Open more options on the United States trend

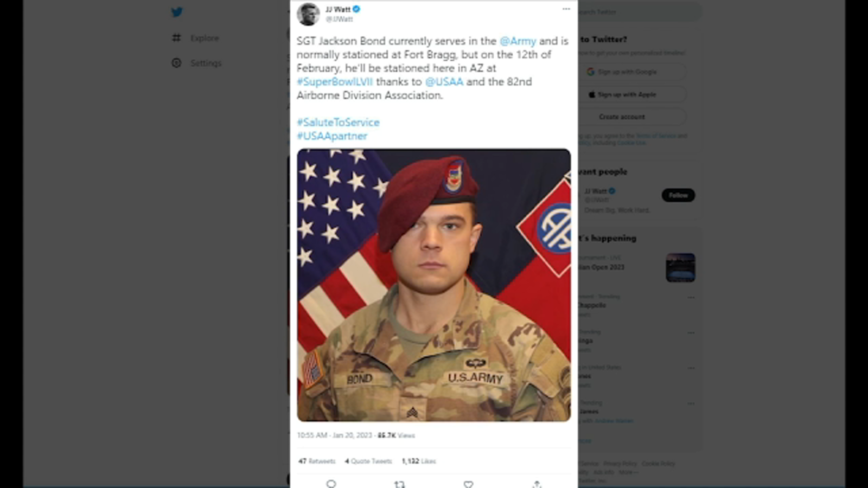[x=691, y=368]
